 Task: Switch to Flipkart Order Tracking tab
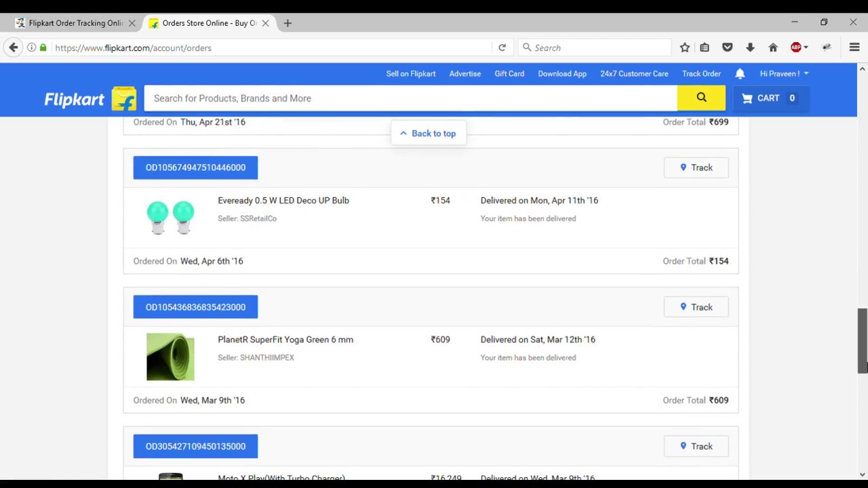[x=75, y=23]
